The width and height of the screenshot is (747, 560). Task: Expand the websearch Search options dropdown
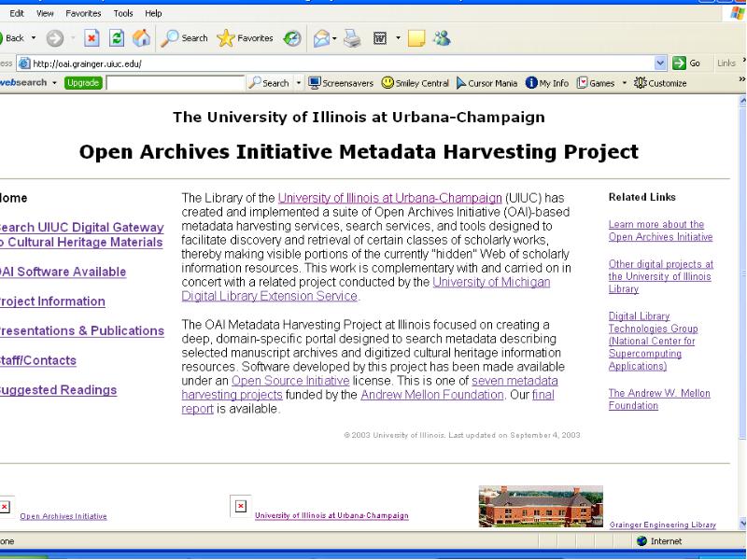click(x=298, y=83)
